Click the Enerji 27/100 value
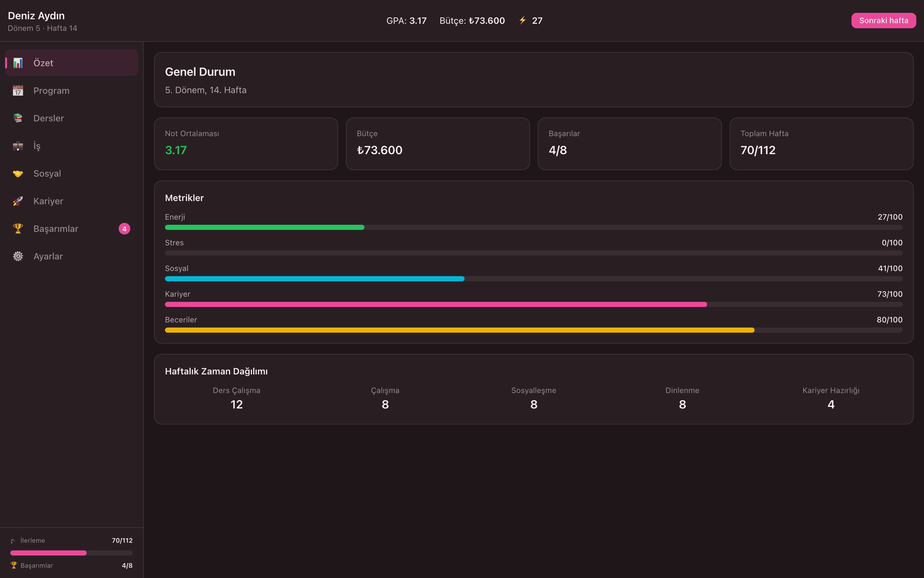Image resolution: width=924 pixels, height=578 pixels. pos(890,217)
